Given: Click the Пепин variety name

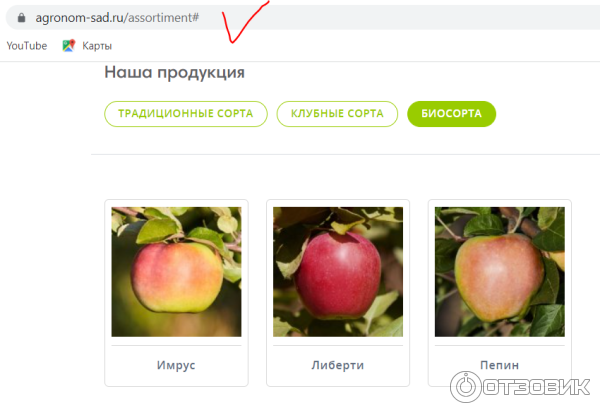Looking at the screenshot, I should coord(500,365).
